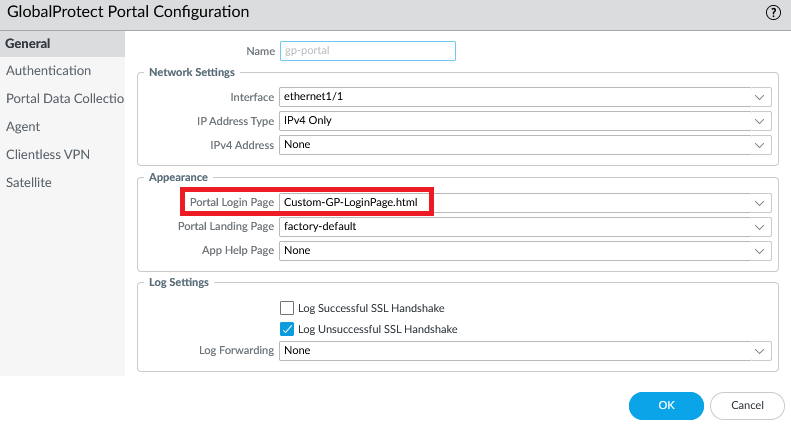Viewport: 791px width, 427px height.
Task: Switch to the Authentication tab
Action: pyautogui.click(x=48, y=71)
